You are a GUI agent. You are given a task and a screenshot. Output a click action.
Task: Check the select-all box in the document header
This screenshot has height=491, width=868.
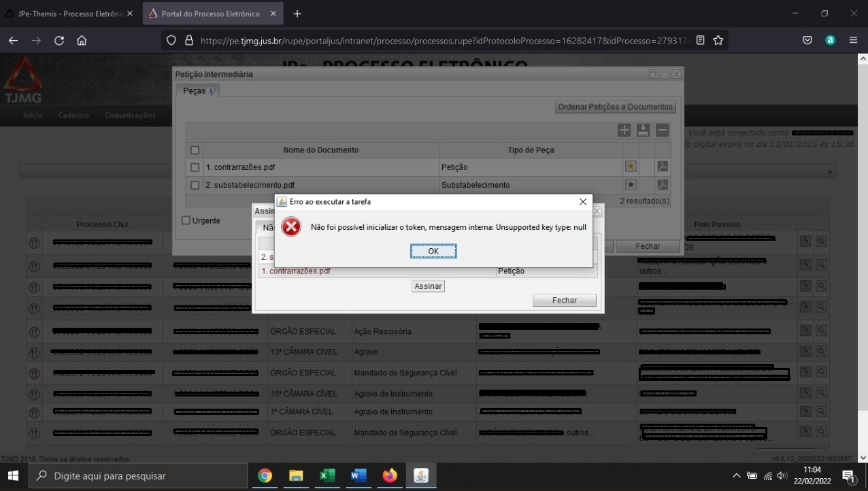194,150
